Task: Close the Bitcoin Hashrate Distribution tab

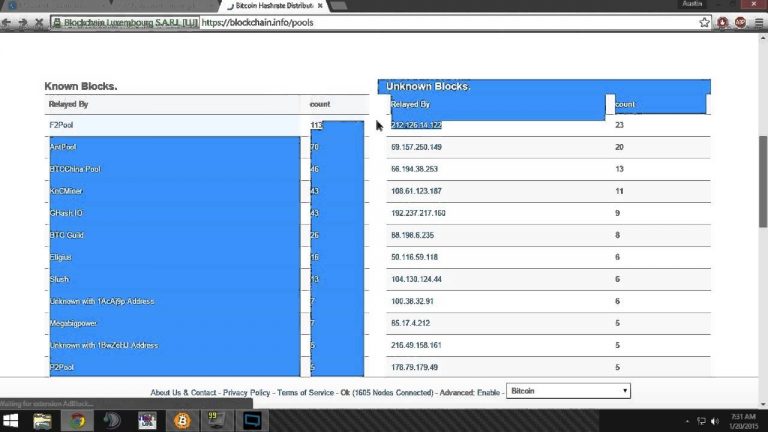Action: [x=320, y=6]
